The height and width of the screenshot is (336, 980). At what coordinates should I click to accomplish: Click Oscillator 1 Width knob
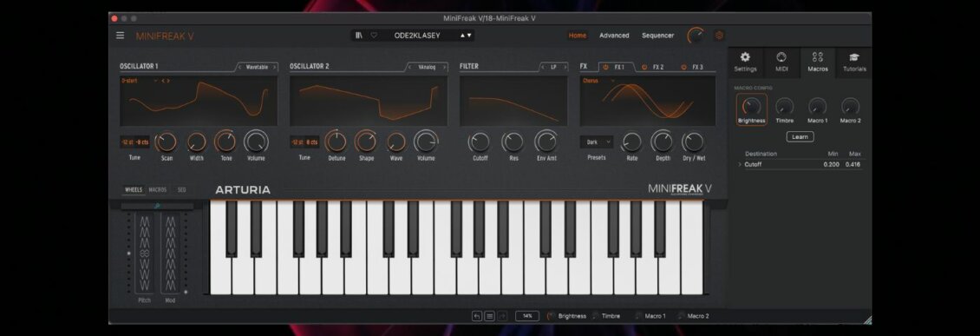tap(196, 142)
